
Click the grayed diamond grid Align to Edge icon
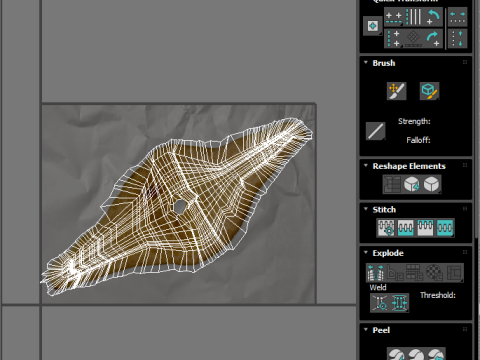pos(414,39)
